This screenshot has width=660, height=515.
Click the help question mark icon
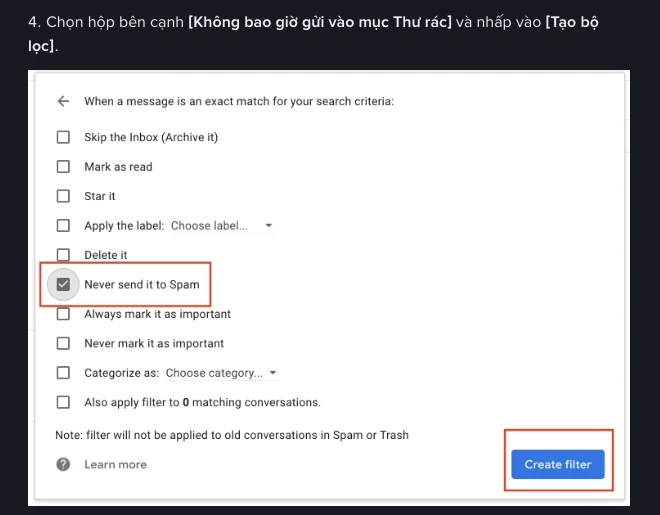[x=63, y=465]
